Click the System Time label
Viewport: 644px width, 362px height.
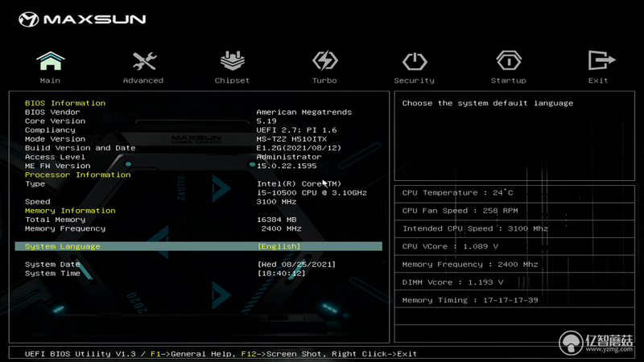point(52,274)
